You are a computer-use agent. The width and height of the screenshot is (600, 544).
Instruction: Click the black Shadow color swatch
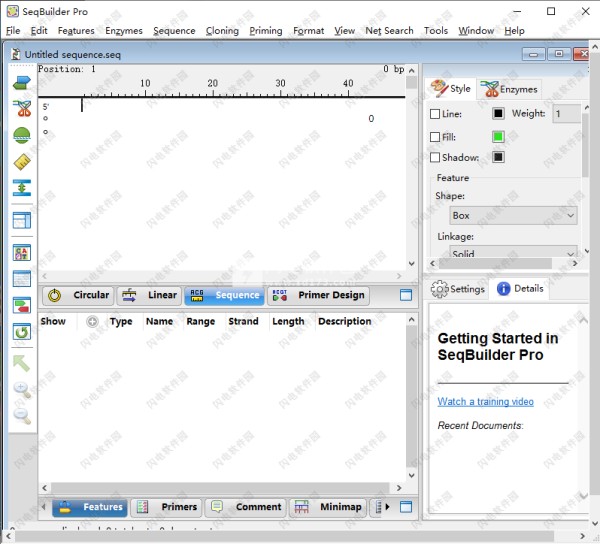pyautogui.click(x=498, y=157)
